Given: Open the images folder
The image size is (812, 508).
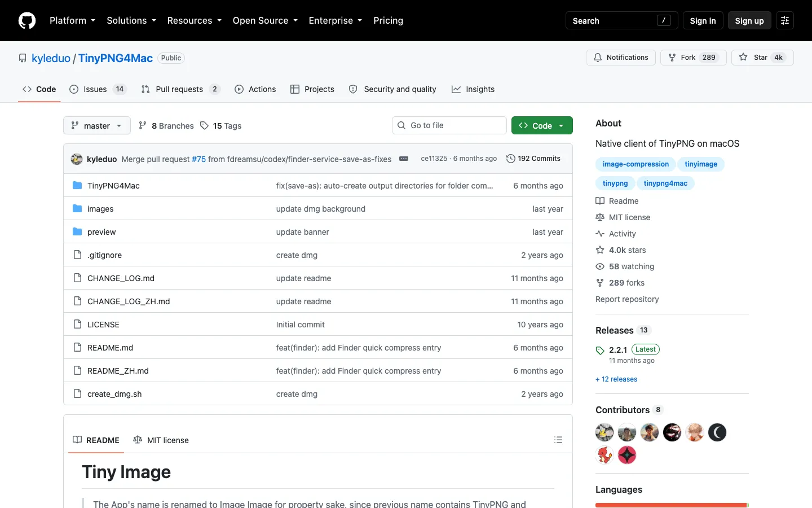Looking at the screenshot, I should tap(100, 209).
